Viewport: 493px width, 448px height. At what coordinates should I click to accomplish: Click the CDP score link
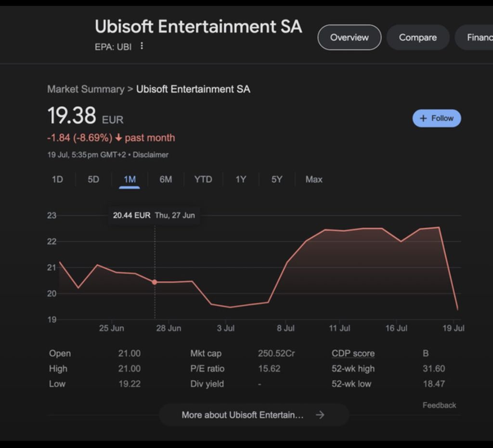[x=353, y=354]
